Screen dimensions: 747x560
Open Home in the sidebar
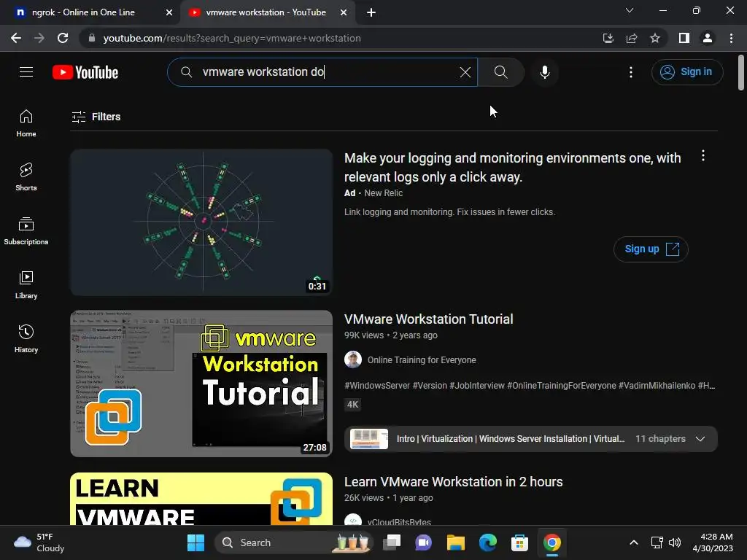pyautogui.click(x=26, y=123)
